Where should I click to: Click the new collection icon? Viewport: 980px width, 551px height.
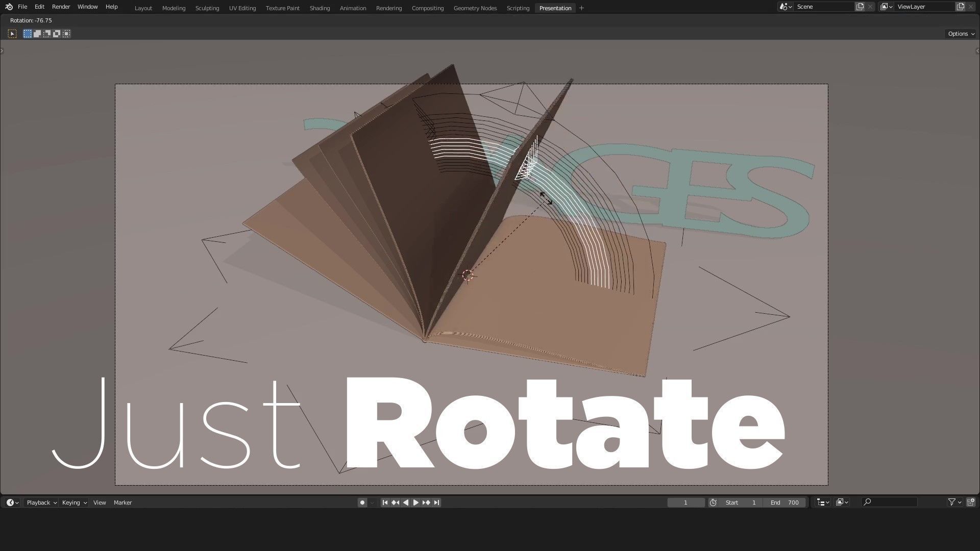click(x=971, y=503)
